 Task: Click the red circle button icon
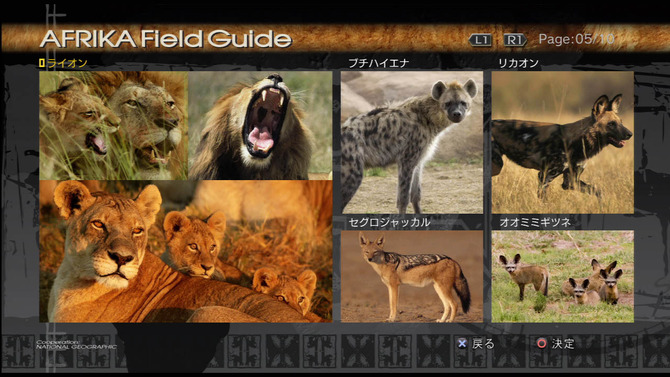pos(541,343)
